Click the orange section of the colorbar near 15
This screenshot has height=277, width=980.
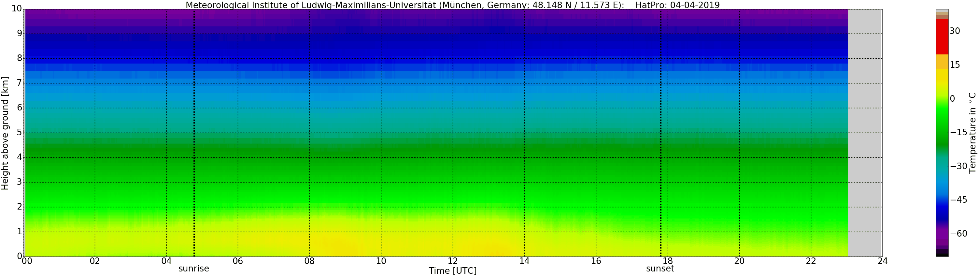coord(942,62)
